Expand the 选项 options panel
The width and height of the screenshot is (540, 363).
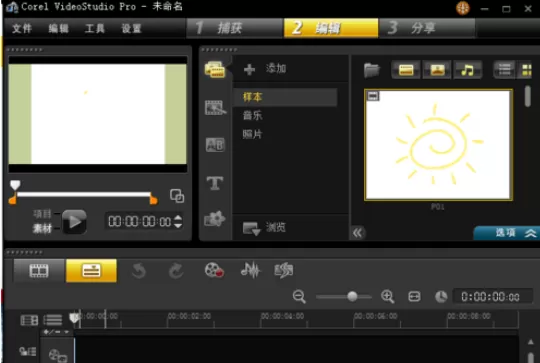[507, 233]
